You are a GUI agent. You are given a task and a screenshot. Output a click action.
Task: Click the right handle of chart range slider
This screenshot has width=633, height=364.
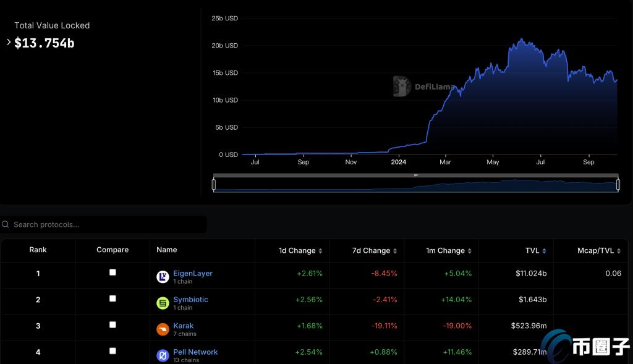(618, 184)
